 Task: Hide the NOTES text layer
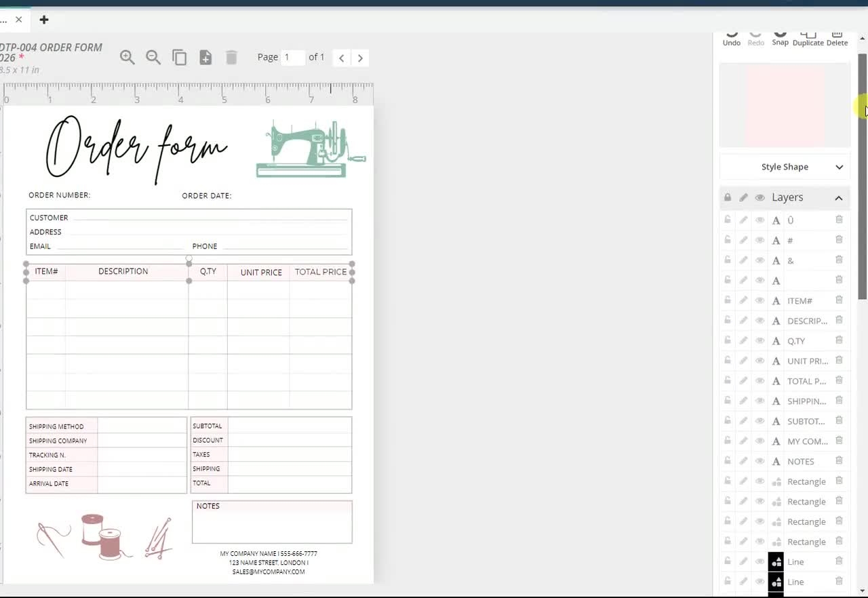760,461
